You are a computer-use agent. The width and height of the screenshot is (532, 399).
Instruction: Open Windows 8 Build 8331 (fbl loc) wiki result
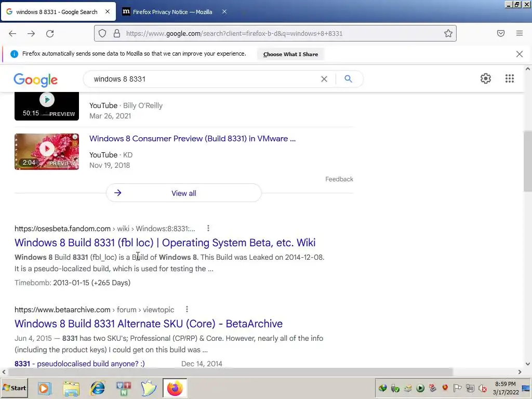pyautogui.click(x=165, y=243)
